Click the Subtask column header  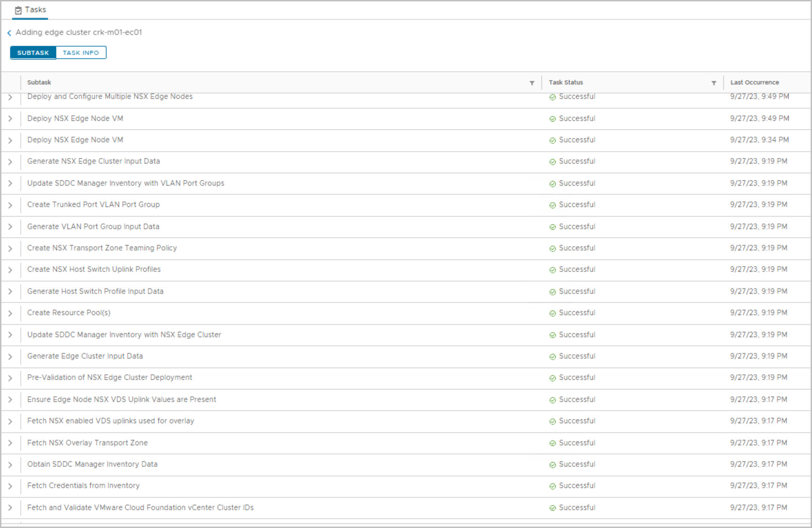39,83
